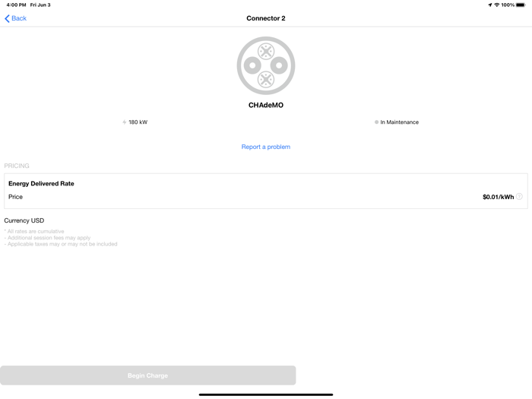Click the location arrow in status bar
Screen dimensions: 532x399
coord(489,5)
